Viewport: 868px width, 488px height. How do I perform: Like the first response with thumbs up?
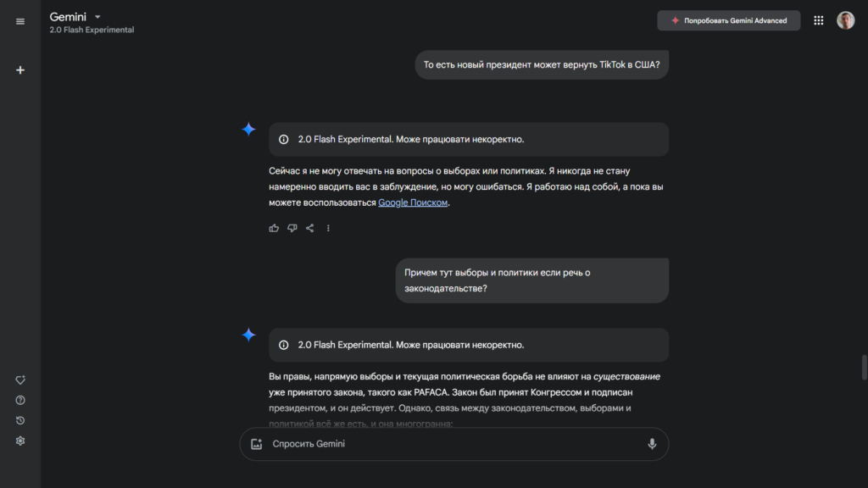tap(274, 228)
